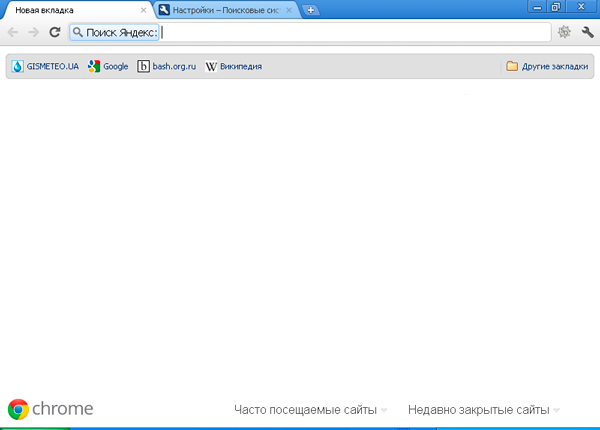Open the bash.org.ru bookmark
This screenshot has width=600, height=430.
pyautogui.click(x=166, y=66)
